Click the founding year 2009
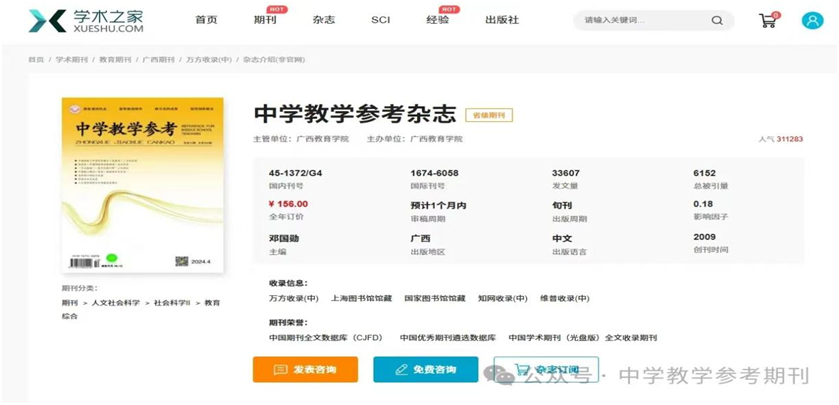Viewport: 839px width, 405px height. [x=704, y=237]
